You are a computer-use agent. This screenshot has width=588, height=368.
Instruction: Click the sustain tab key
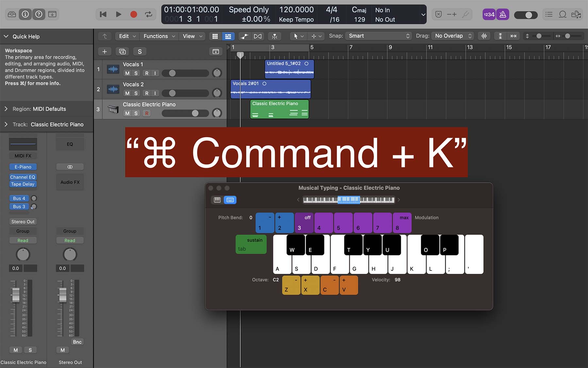(x=251, y=244)
